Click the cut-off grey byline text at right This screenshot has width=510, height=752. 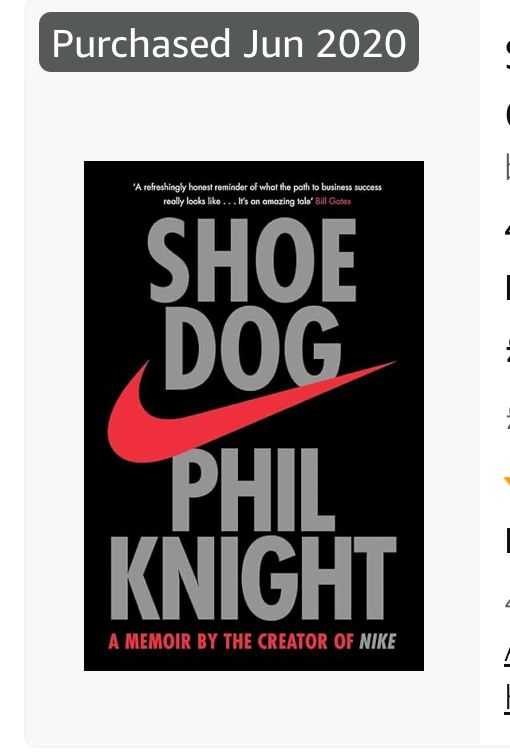click(508, 169)
